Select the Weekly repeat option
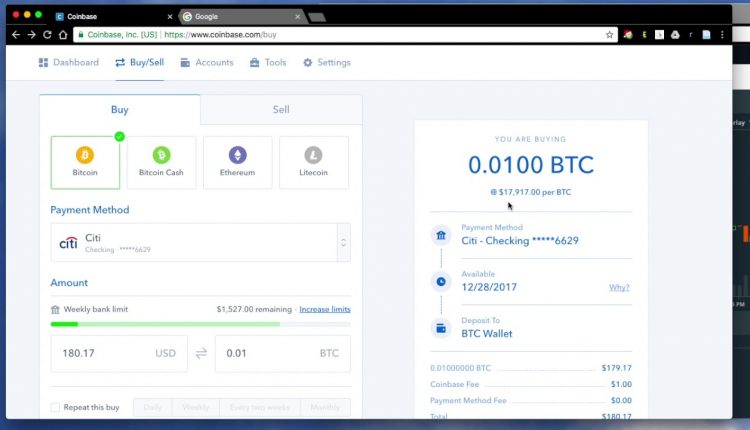This screenshot has width=750, height=430. click(196, 408)
